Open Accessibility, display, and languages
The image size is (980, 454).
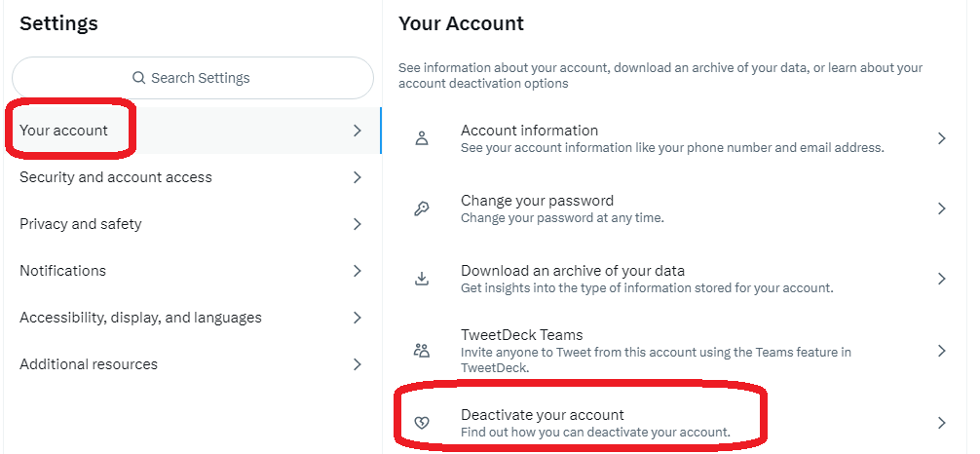pyautogui.click(x=193, y=318)
